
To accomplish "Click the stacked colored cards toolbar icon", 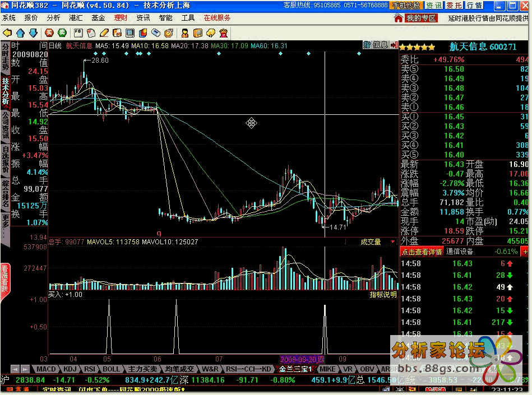I will click(x=143, y=33).
